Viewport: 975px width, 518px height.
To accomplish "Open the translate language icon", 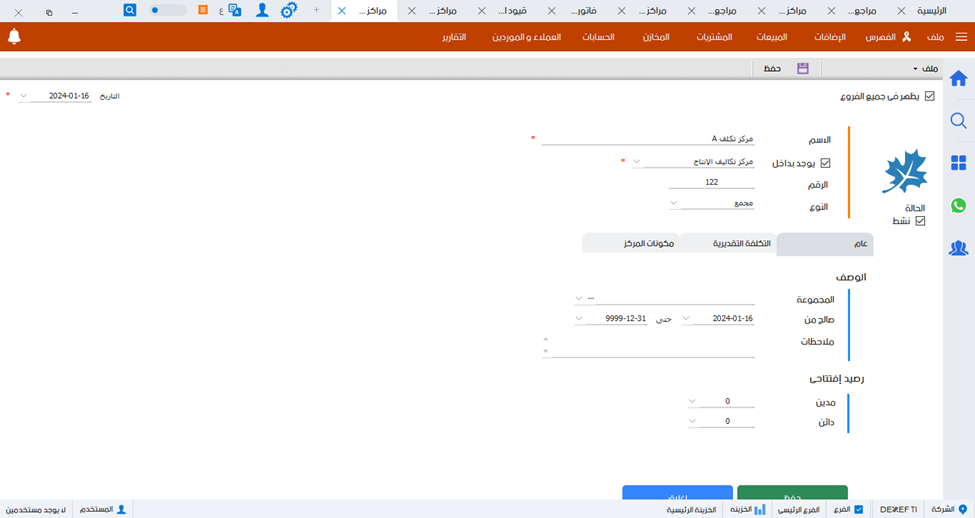I will point(234,10).
